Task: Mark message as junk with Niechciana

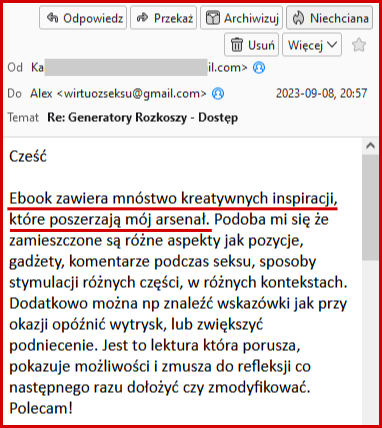Action: pos(329,18)
